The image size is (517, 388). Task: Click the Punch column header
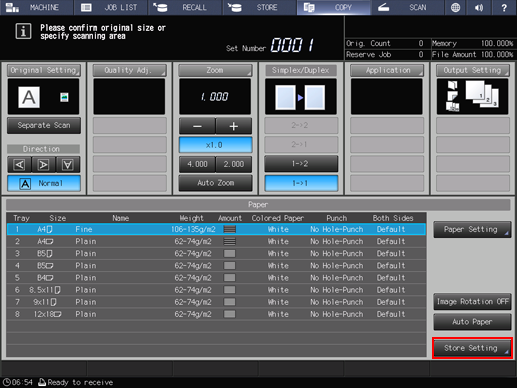click(x=337, y=218)
